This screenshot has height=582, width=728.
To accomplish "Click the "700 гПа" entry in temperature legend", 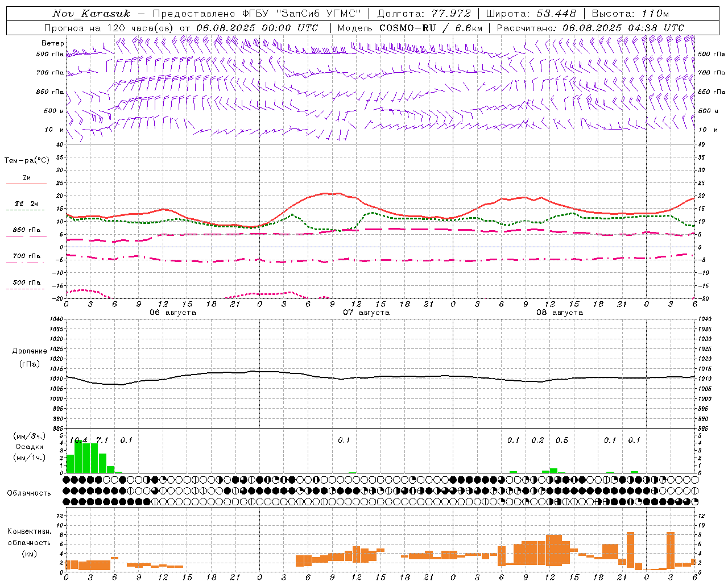I will pyautogui.click(x=27, y=256).
